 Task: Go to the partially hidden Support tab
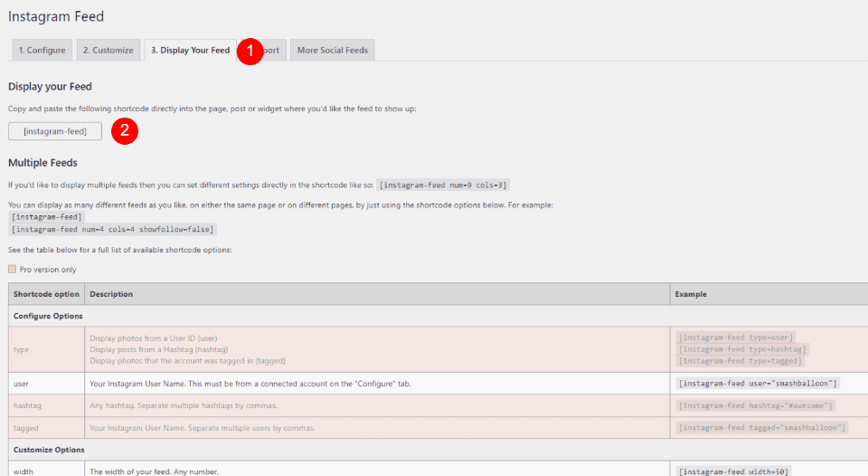click(272, 51)
